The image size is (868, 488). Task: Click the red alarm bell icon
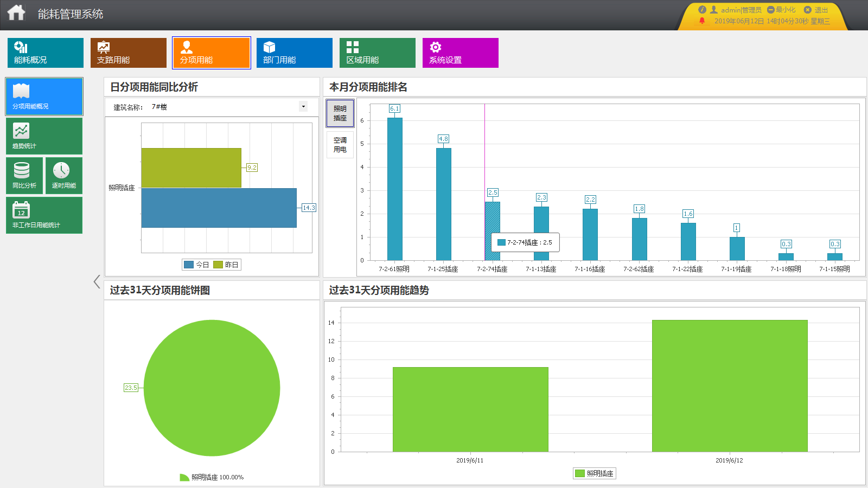[x=702, y=21]
